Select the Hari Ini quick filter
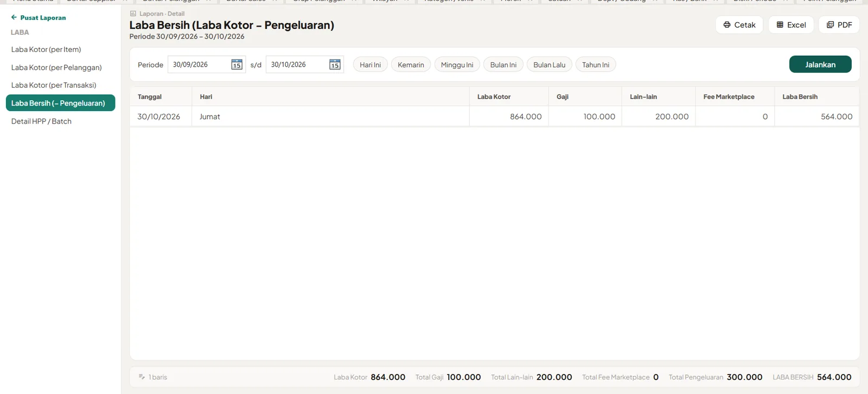Screen dimensions: 868x394 tap(371, 64)
